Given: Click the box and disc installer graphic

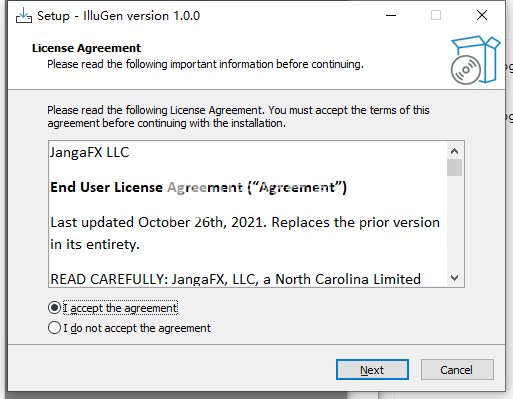Looking at the screenshot, I should point(475,60).
